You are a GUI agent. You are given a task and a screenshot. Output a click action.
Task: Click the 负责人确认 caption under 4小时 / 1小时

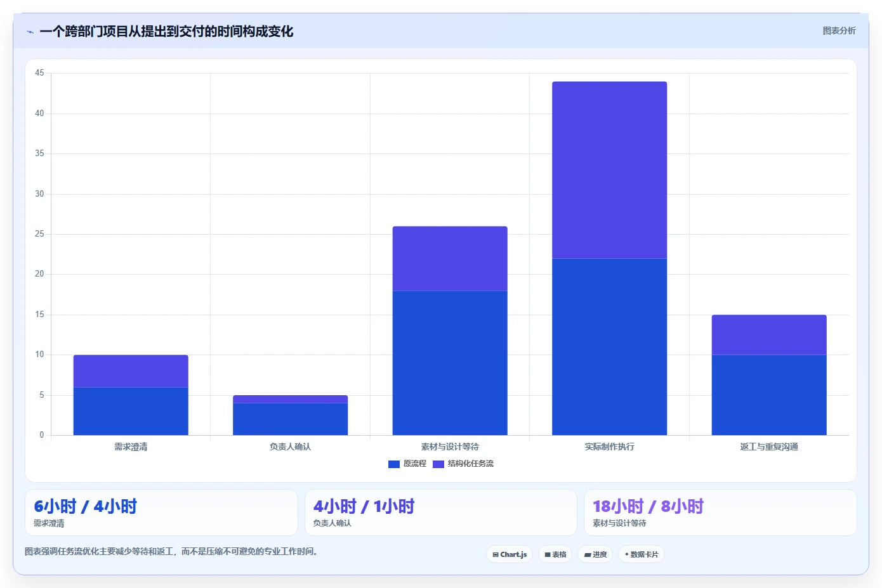tap(332, 523)
